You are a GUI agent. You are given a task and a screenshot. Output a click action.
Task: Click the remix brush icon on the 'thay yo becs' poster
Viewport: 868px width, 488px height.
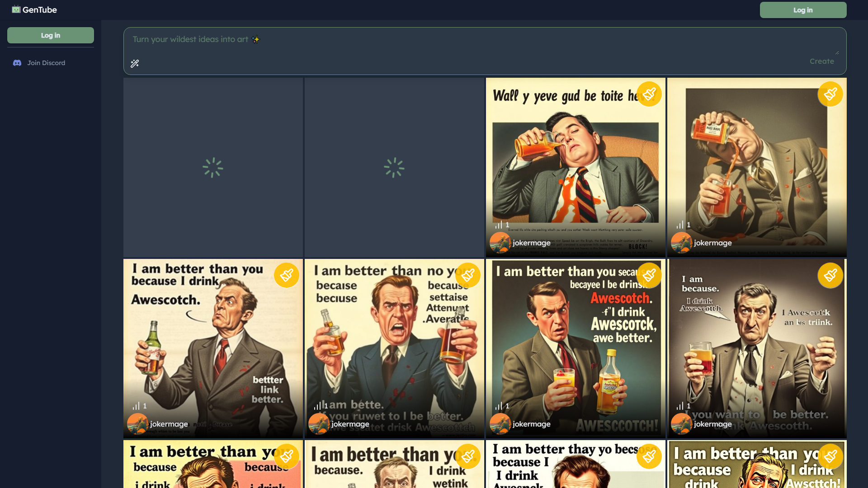click(649, 456)
